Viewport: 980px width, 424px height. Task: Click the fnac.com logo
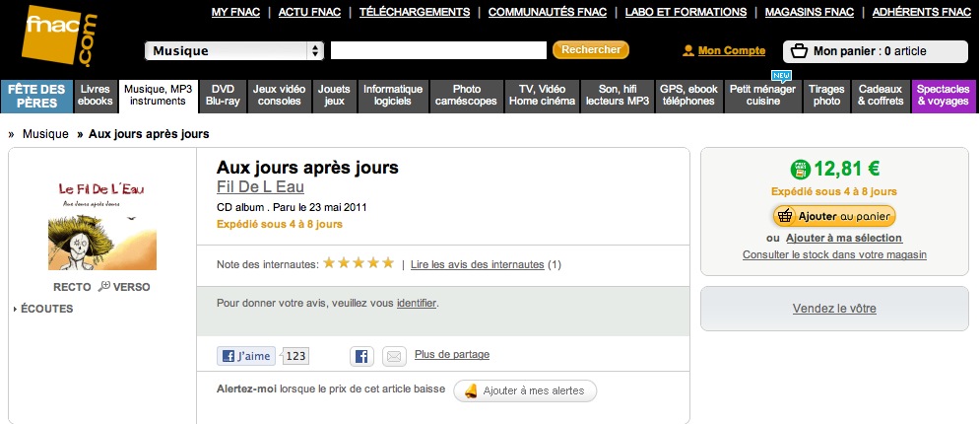59,35
